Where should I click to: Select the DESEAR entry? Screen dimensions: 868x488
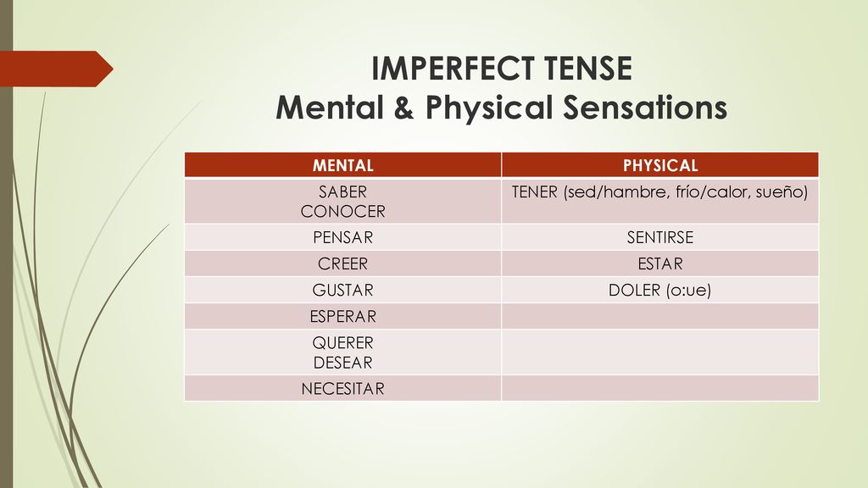point(342,363)
